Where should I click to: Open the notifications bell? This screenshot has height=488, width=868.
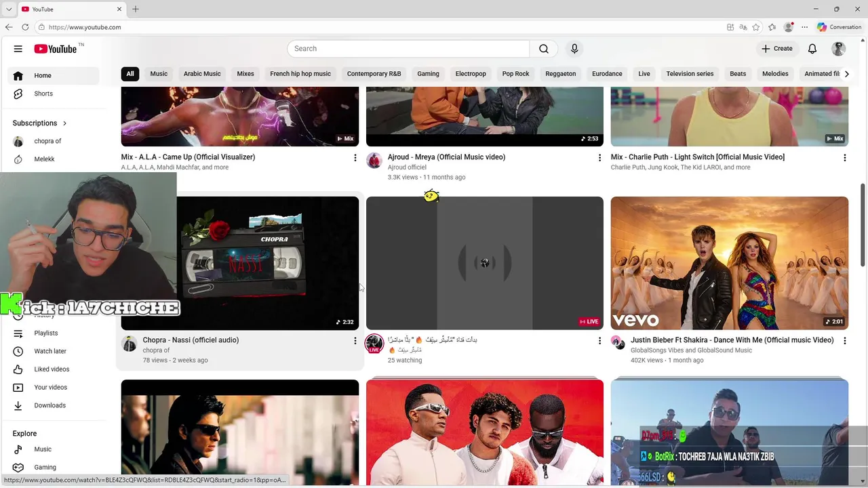(x=812, y=49)
